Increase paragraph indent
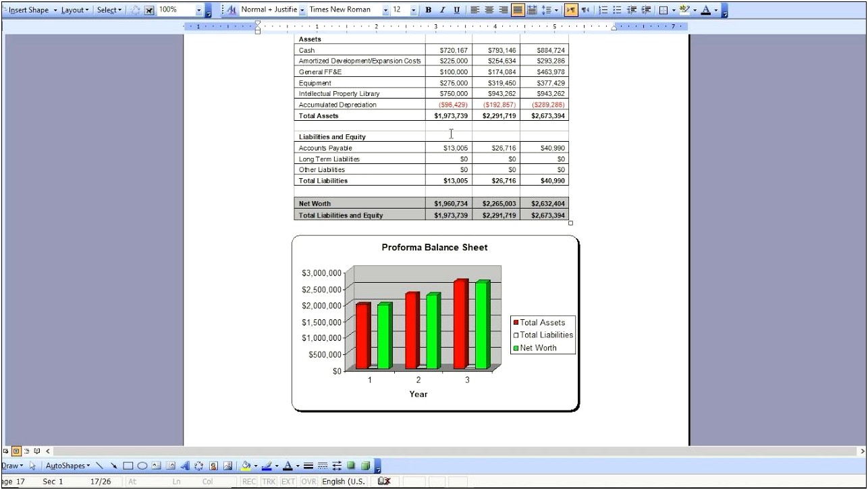 (646, 10)
